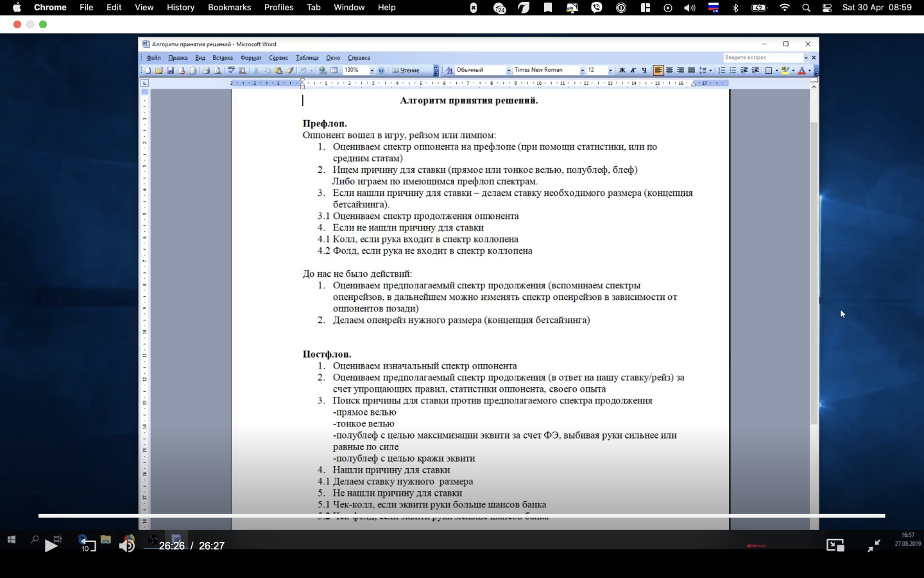Click the Print icon in Word's toolbar
This screenshot has width=924, height=578.
[207, 71]
